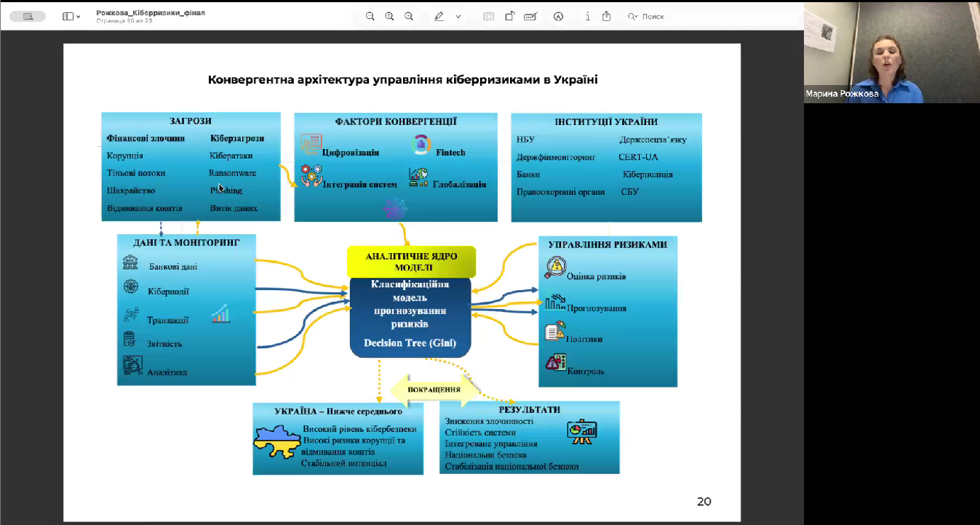Click the icon beside Транзакції
This screenshot has height=525, width=980.
click(x=131, y=314)
